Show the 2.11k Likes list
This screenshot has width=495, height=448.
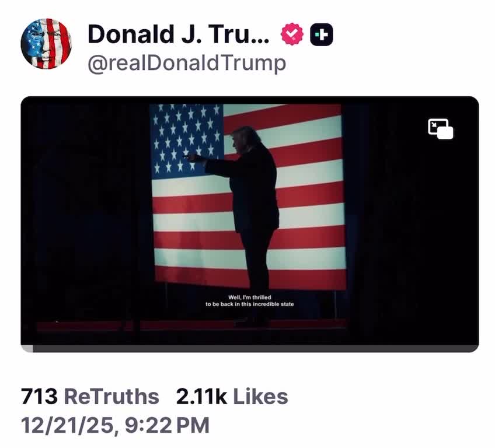232,397
